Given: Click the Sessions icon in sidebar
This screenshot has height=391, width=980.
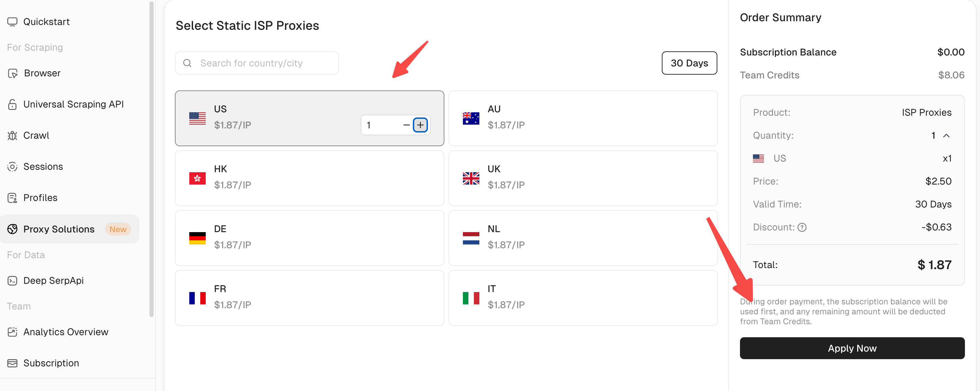Looking at the screenshot, I should pyautogui.click(x=12, y=167).
